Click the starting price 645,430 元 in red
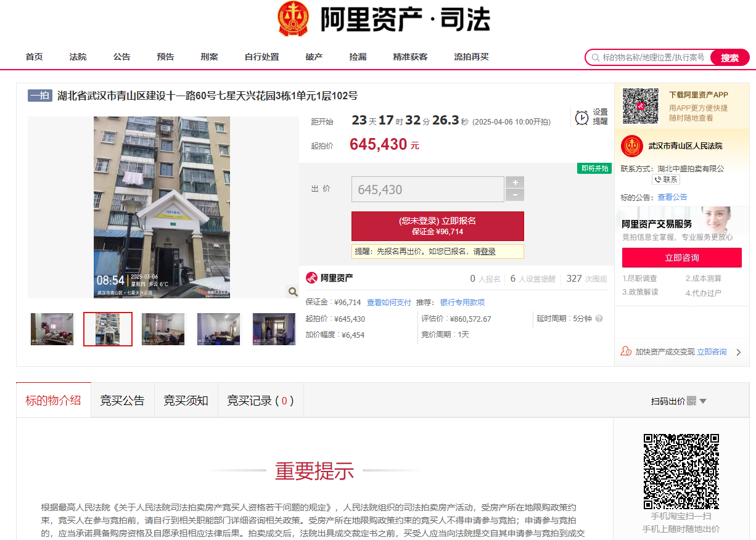Viewport: 756px width, 540px height. 384,144
